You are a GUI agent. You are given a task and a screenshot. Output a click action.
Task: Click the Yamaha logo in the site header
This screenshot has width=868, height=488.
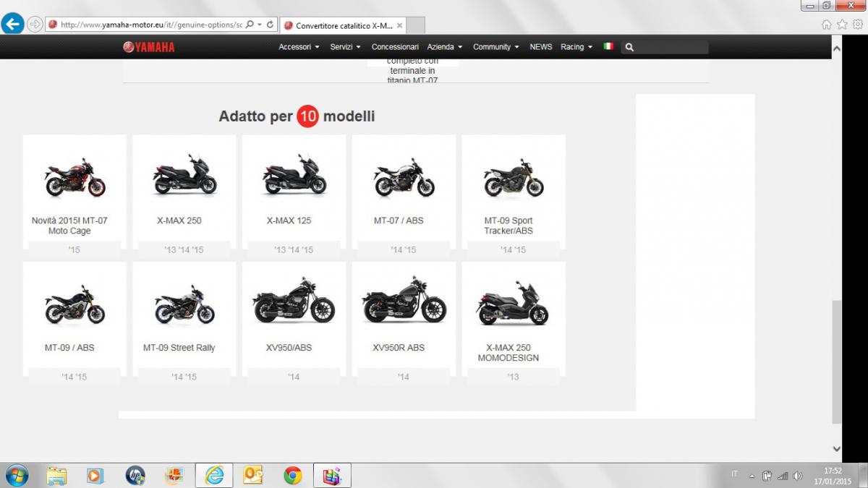pyautogui.click(x=149, y=47)
